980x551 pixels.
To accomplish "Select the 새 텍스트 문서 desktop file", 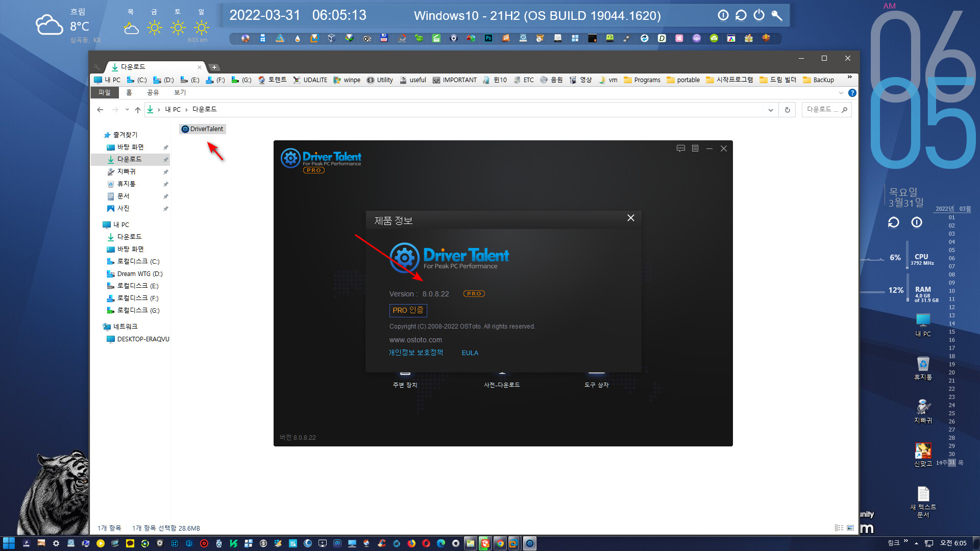I will (923, 503).
